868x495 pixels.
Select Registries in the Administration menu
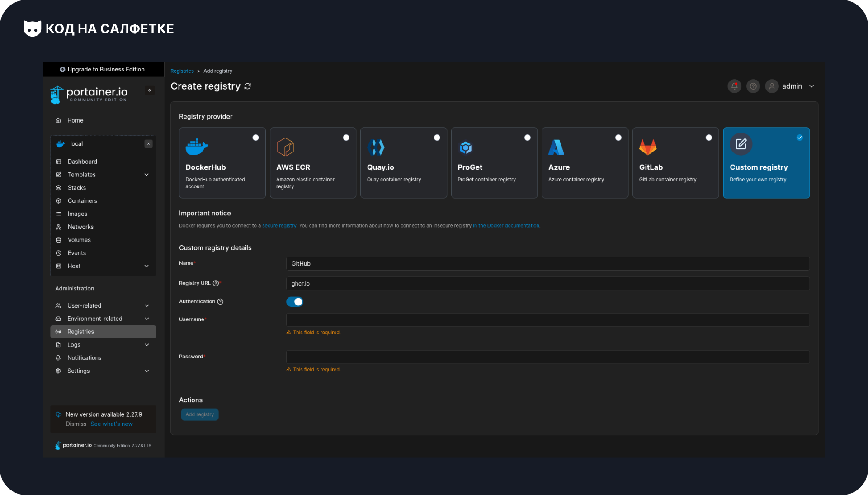[103, 332]
